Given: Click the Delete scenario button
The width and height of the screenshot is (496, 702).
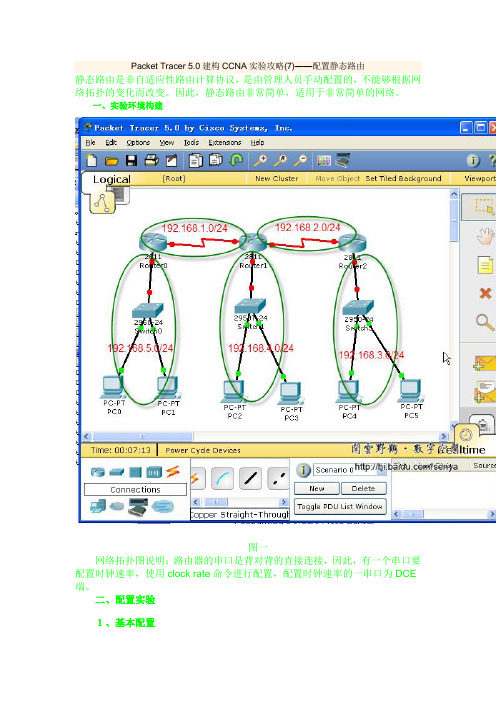Looking at the screenshot, I should click(x=363, y=488).
